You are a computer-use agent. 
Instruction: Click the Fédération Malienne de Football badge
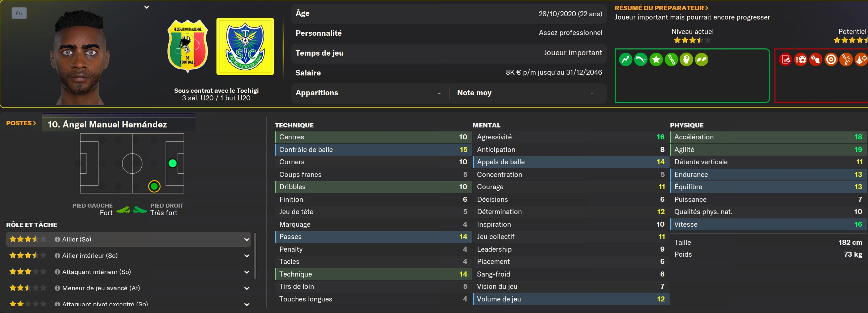pos(187,46)
